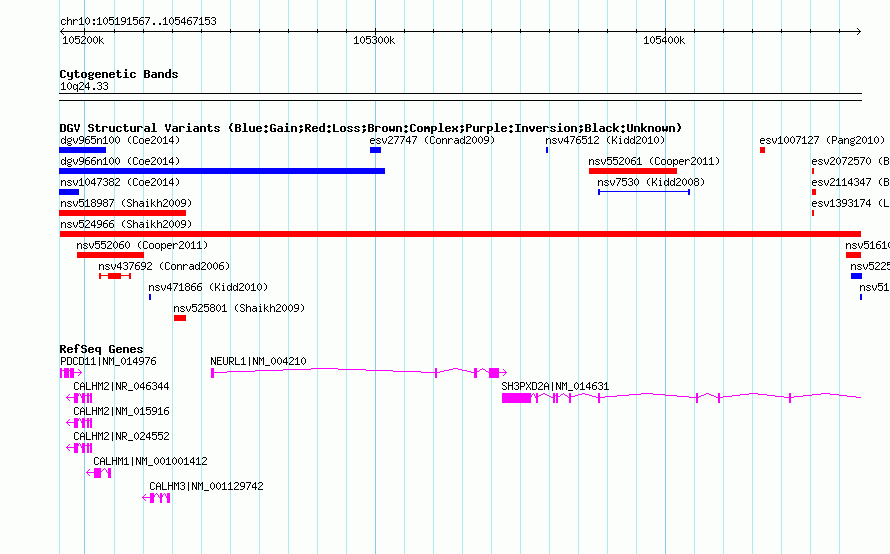Select the nsv1047382 blue gain bar

coord(69,192)
